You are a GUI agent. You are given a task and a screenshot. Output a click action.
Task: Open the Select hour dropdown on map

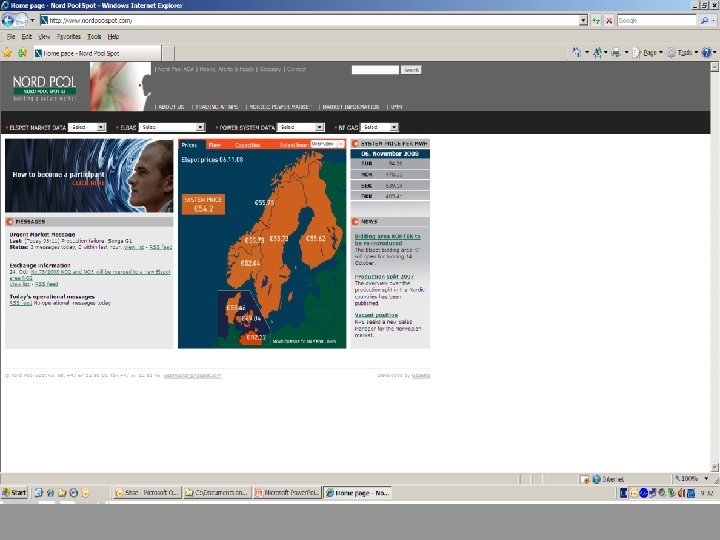pyautogui.click(x=327, y=144)
